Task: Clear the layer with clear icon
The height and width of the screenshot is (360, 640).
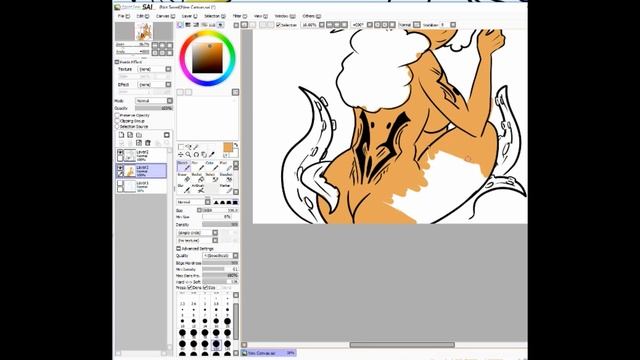Action: (139, 142)
